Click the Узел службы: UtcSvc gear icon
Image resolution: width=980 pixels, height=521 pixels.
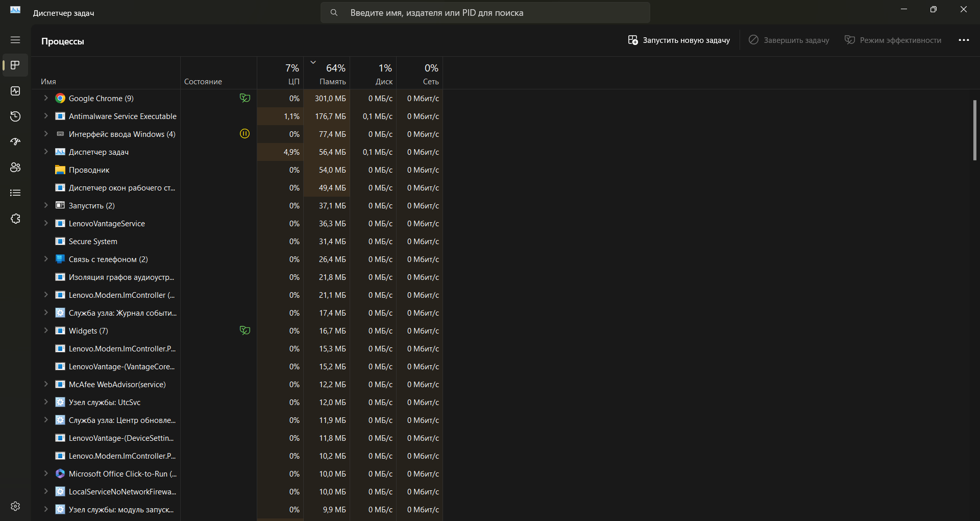point(60,402)
